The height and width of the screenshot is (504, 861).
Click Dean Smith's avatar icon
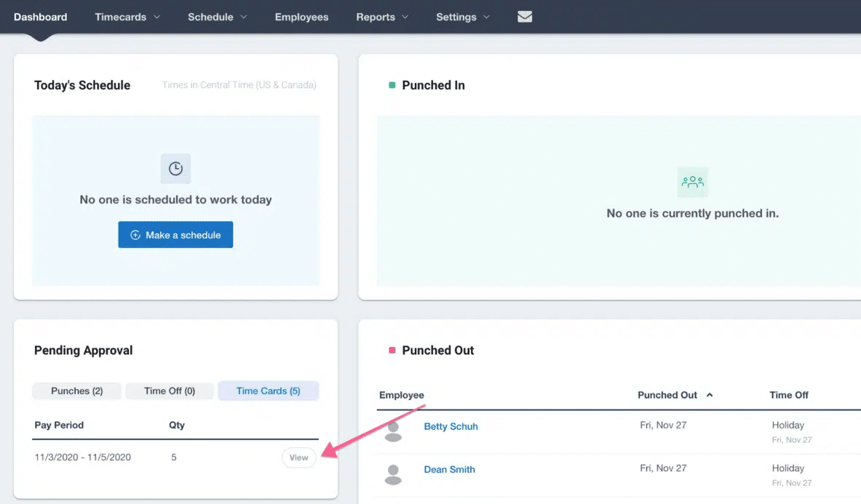(x=393, y=474)
